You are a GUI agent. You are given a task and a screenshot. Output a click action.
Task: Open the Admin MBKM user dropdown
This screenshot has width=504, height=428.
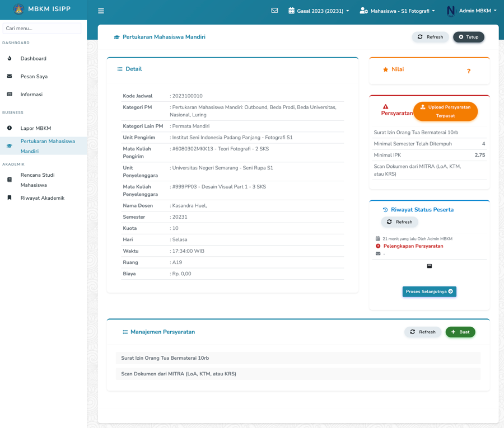tap(472, 11)
